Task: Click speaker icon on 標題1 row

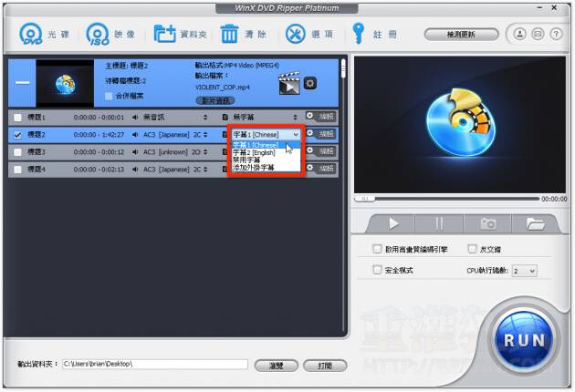Action: [x=135, y=118]
